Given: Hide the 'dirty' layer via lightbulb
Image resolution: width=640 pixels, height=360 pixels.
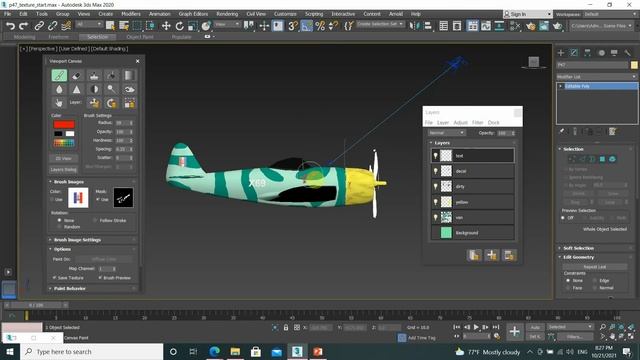Looking at the screenshot, I should pyautogui.click(x=436, y=187).
